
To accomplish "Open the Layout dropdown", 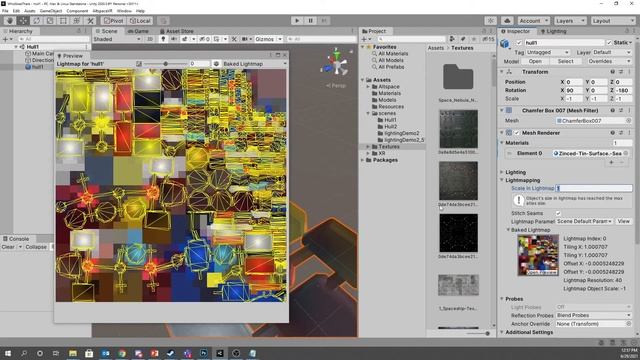I will point(613,20).
